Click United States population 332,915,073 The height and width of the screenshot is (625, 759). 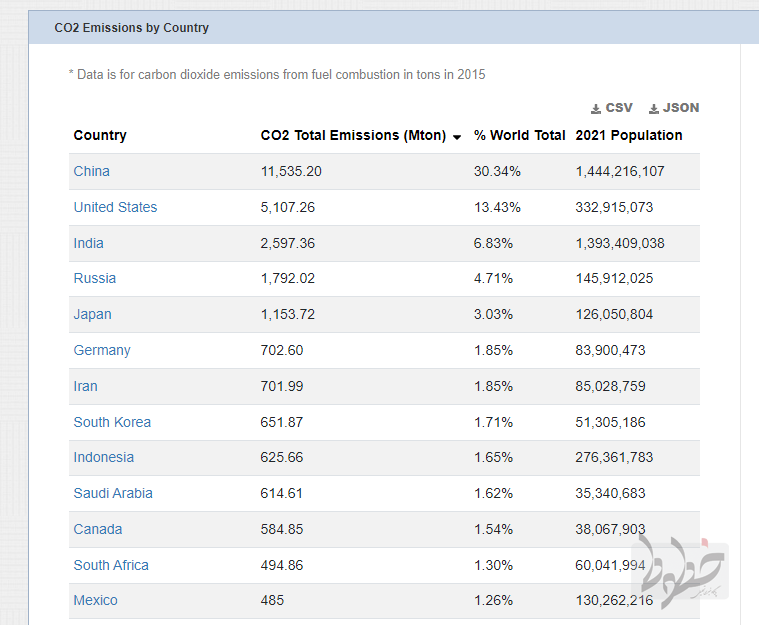tap(614, 207)
